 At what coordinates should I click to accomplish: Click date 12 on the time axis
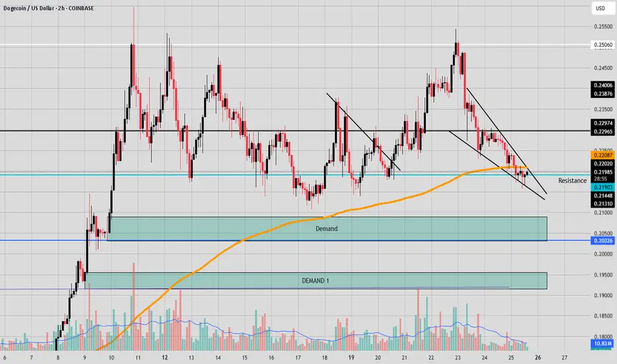point(164,357)
